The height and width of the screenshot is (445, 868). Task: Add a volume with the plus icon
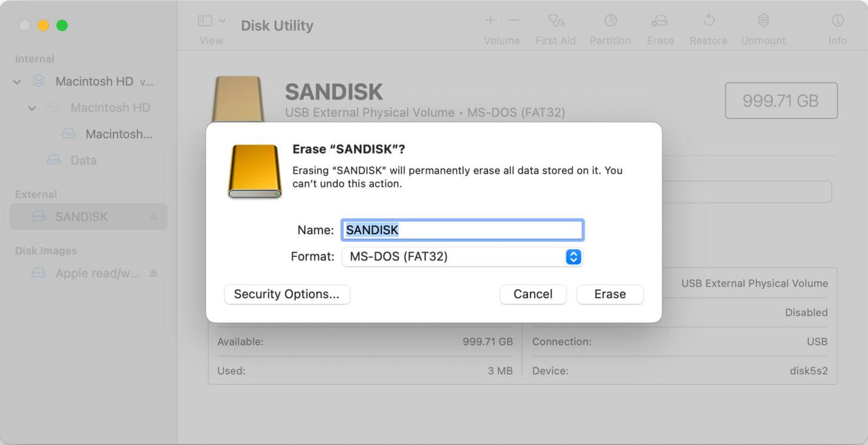(490, 20)
